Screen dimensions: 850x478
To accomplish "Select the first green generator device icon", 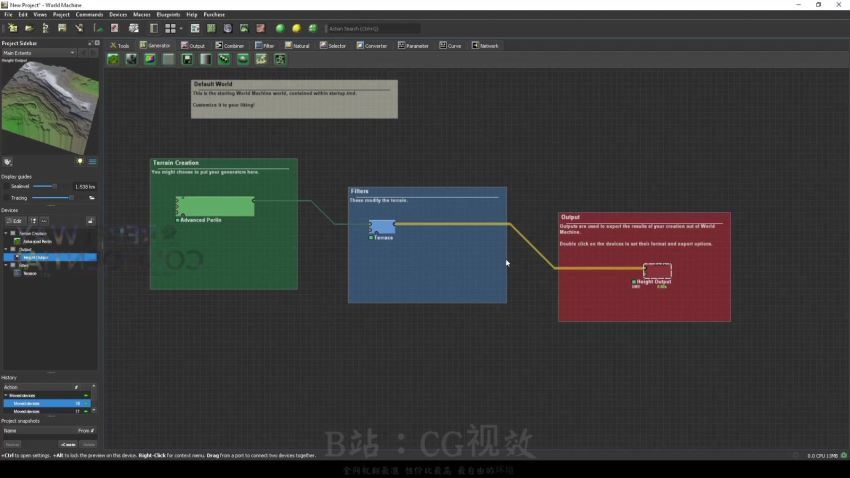I will tap(113, 59).
